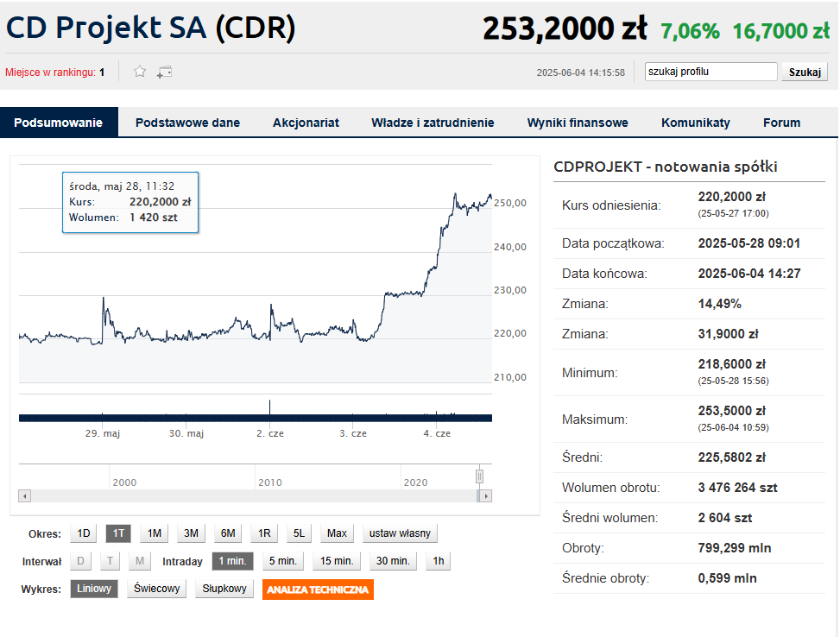Set intraday interval to 30 min.
The width and height of the screenshot is (840, 637).
pos(393,561)
